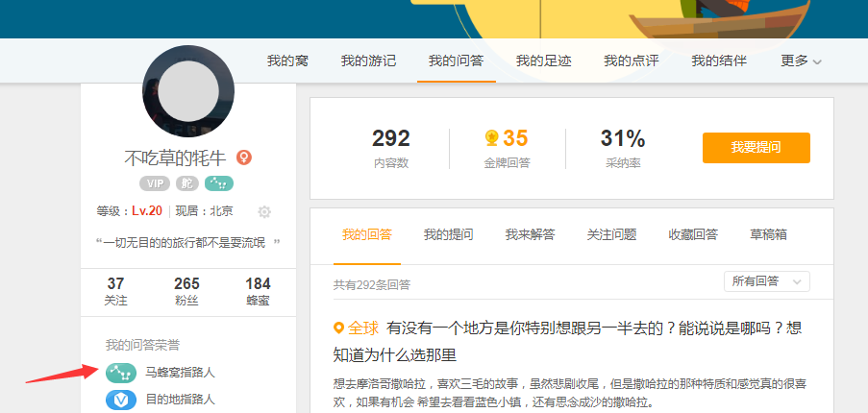This screenshot has width=868, height=413.
Task: Open the 全球 destination link
Action: point(363,328)
